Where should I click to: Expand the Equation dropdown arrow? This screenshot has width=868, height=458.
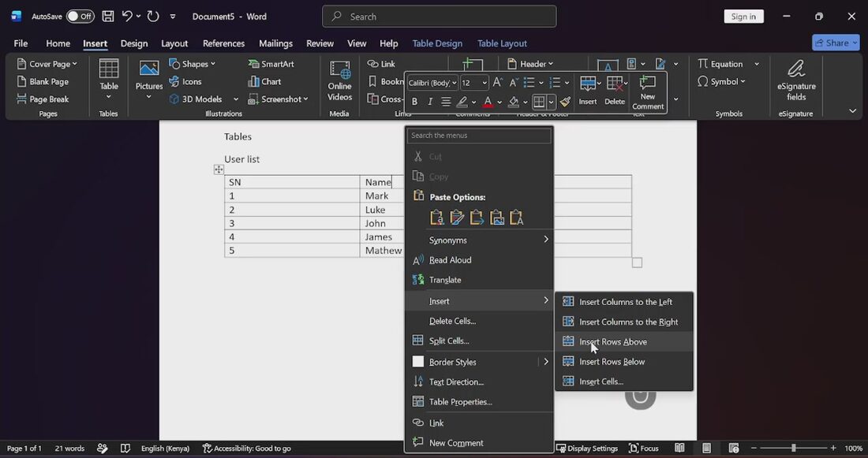click(757, 64)
